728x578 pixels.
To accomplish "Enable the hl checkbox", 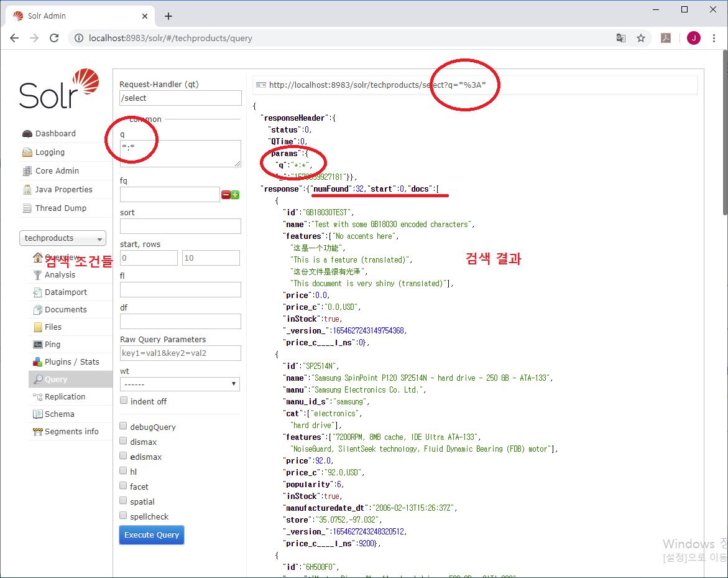I will click(123, 470).
